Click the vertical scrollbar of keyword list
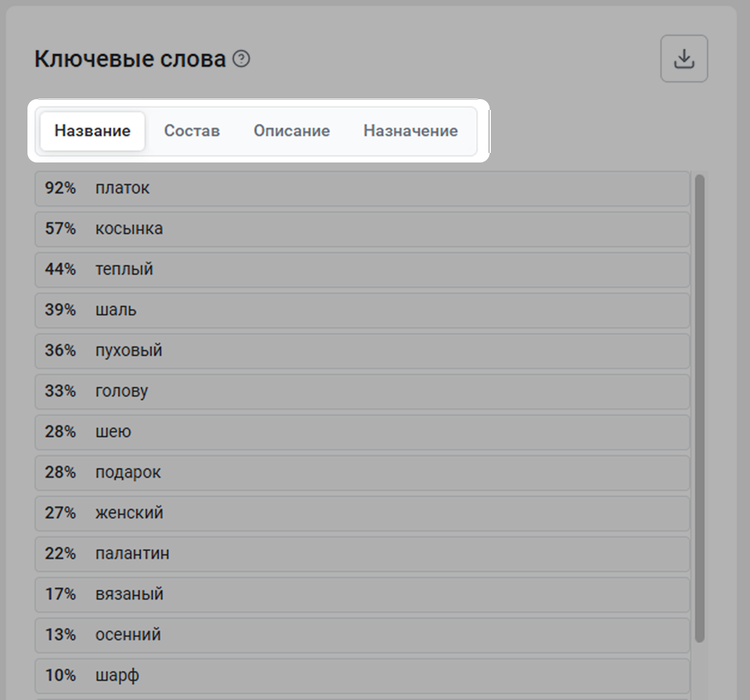This screenshot has height=700, width=750. [x=700, y=406]
